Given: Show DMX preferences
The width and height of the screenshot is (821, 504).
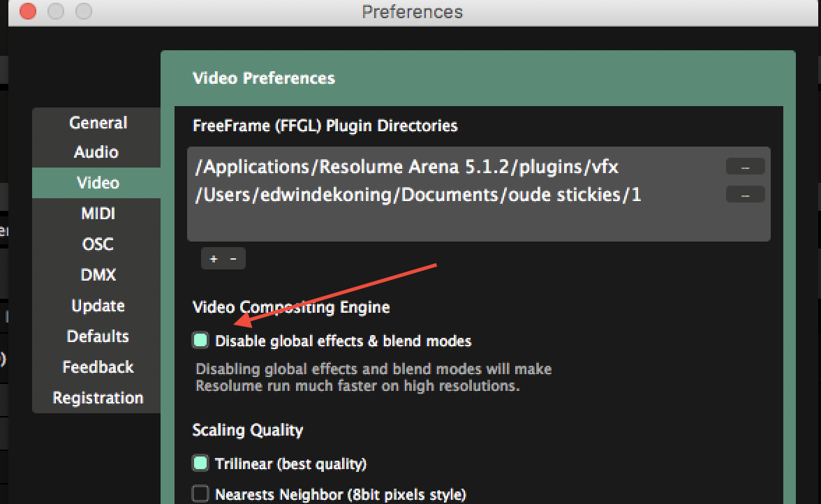Looking at the screenshot, I should click(x=98, y=275).
